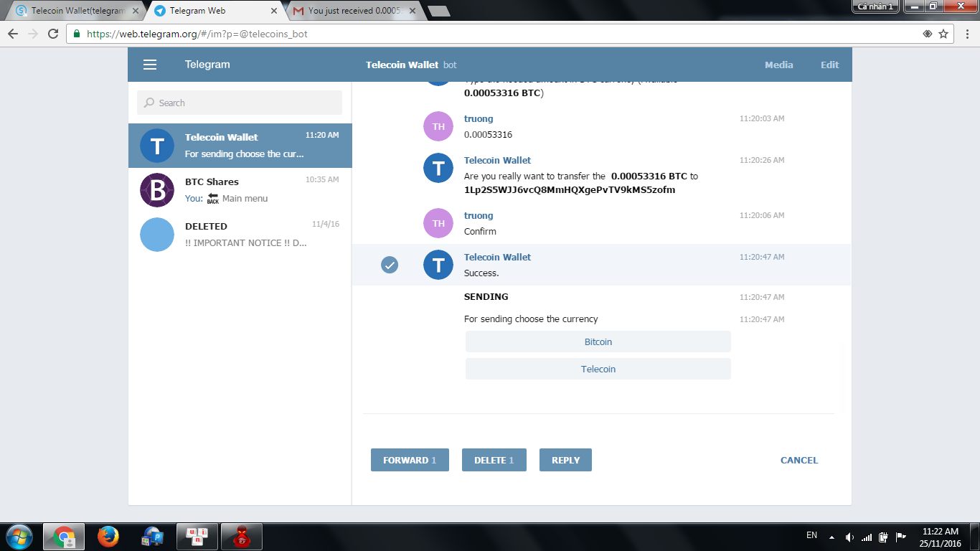
Task: Open the Telecoin Wallet chat in the list
Action: pos(240,146)
